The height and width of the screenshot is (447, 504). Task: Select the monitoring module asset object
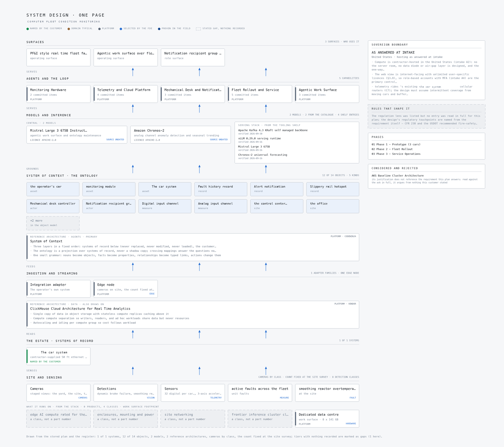pyautogui.click(x=109, y=189)
